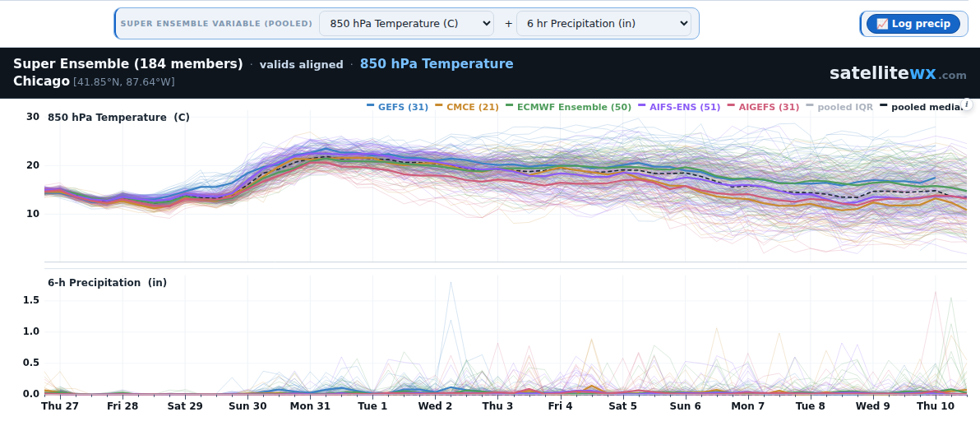Click the coordinates 41.85°N, 87.64°W text
Viewport: 980px width, 426px height.
[x=124, y=82]
